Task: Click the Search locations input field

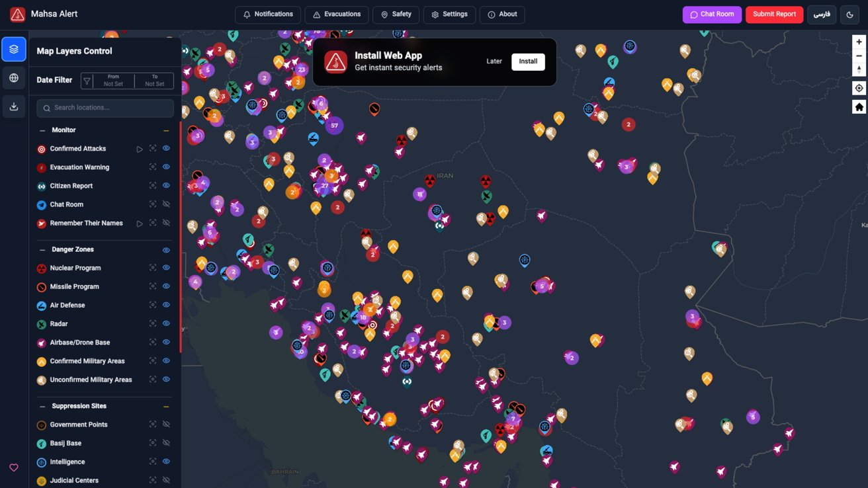Action: pyautogui.click(x=105, y=108)
